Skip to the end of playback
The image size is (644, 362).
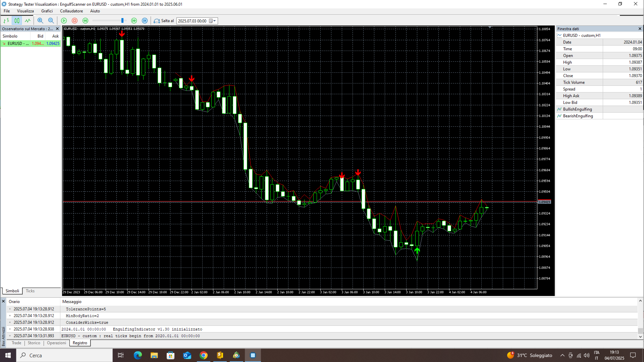[145, 20]
